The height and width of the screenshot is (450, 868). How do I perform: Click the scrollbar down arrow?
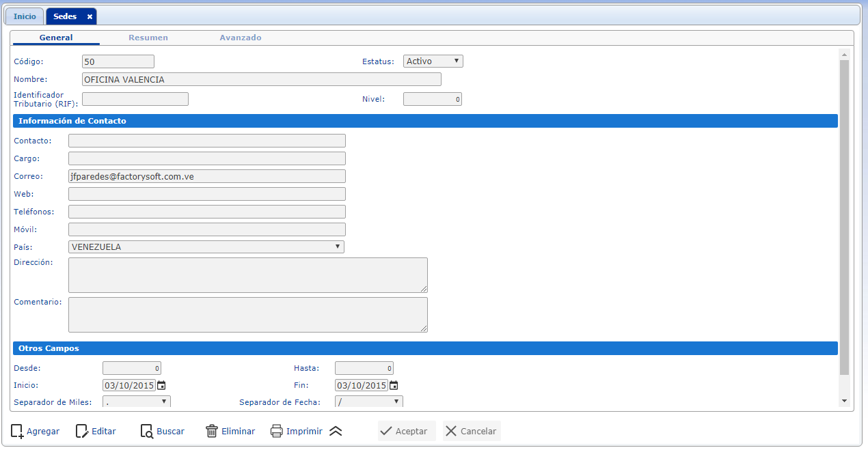point(845,401)
